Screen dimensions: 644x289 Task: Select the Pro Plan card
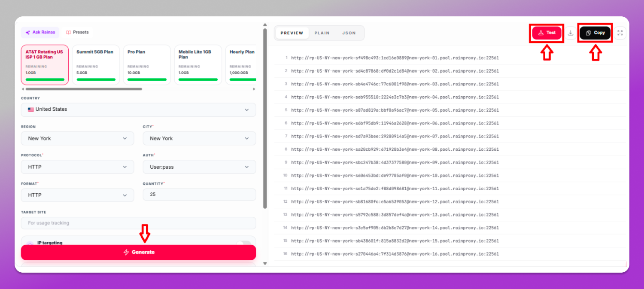coord(147,65)
